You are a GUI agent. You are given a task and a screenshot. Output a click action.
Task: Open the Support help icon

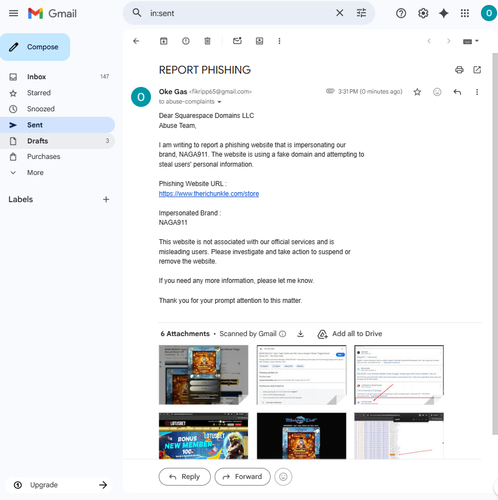pyautogui.click(x=401, y=13)
